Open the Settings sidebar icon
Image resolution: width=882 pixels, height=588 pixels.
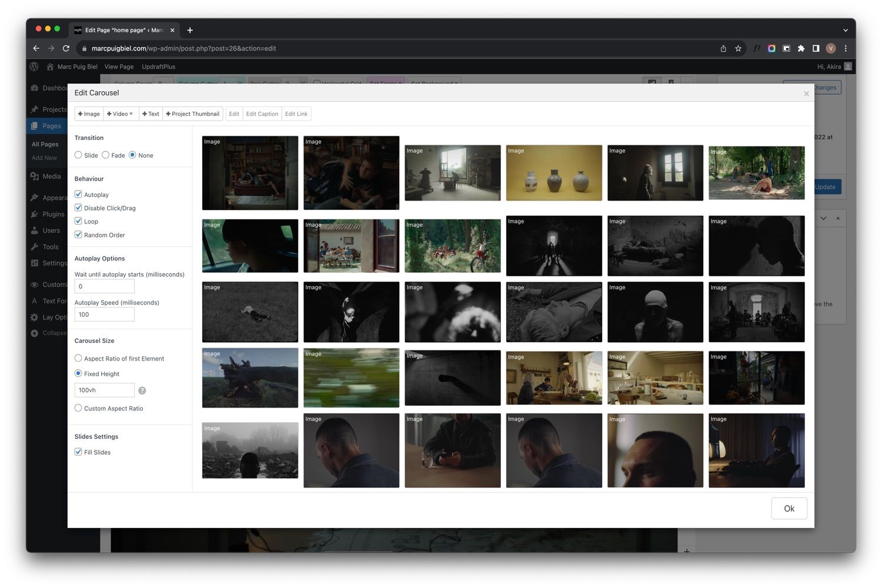(34, 263)
